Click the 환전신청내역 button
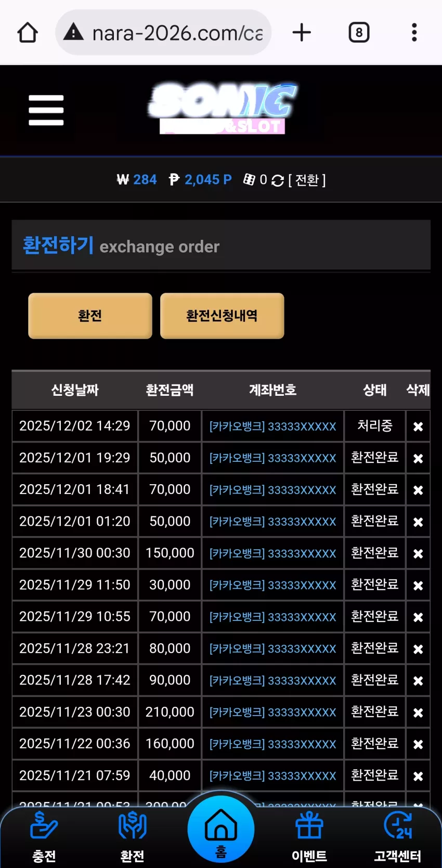442x868 pixels. (222, 316)
